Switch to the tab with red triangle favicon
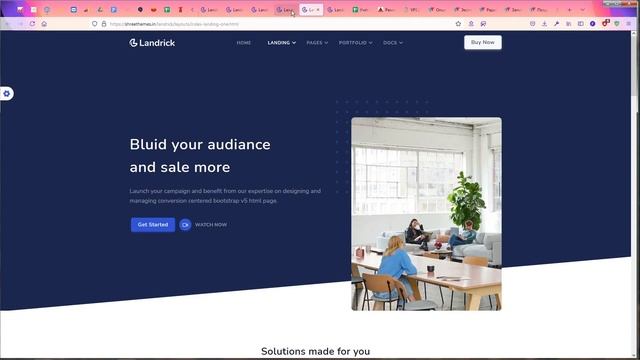This screenshot has width=640, height=360. [x=386, y=9]
